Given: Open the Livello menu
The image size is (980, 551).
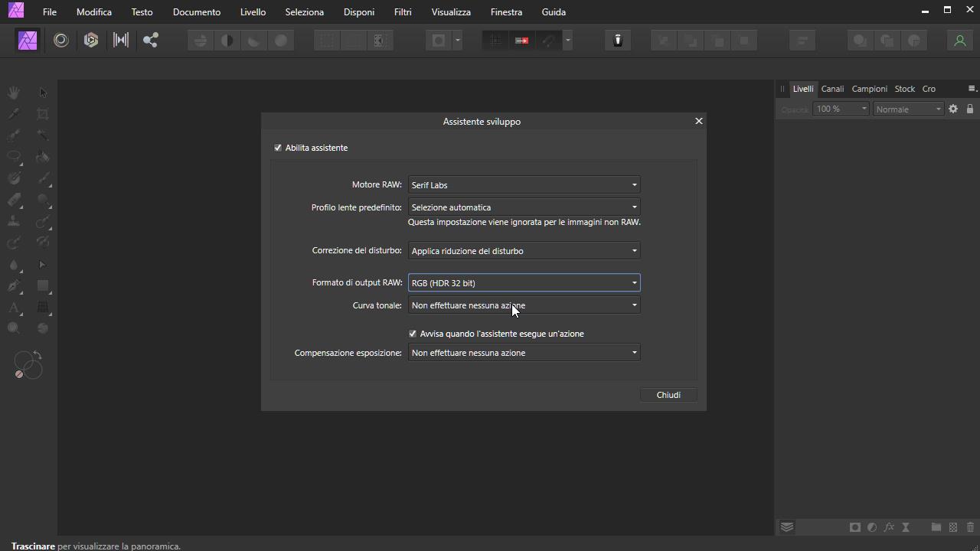Looking at the screenshot, I should pos(253,12).
